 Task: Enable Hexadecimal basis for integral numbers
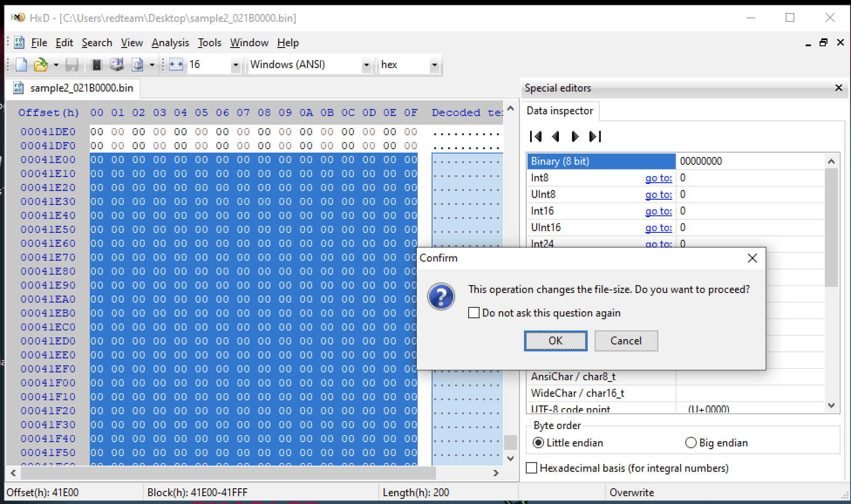531,468
